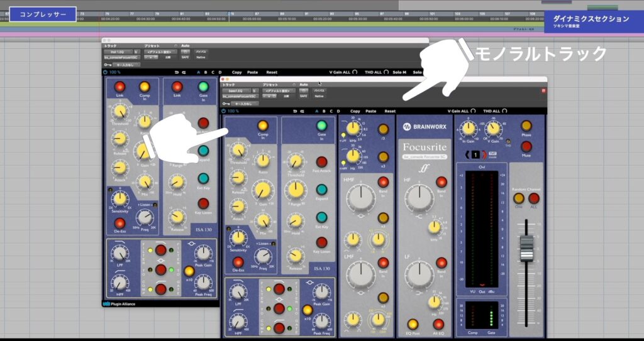Viewport: 644px width, 341px height.
Task: Open preset dropdown in back plugin window
Action: click(x=161, y=51)
